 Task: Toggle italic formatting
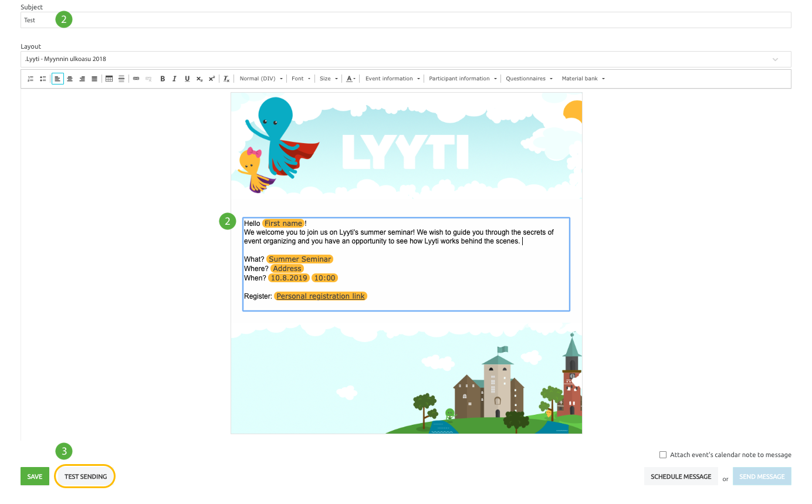174,79
